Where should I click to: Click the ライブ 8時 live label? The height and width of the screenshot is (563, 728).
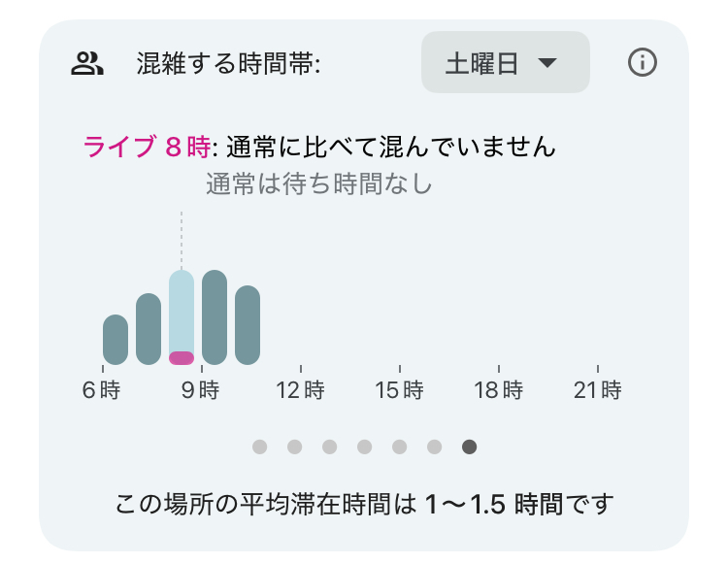147,148
